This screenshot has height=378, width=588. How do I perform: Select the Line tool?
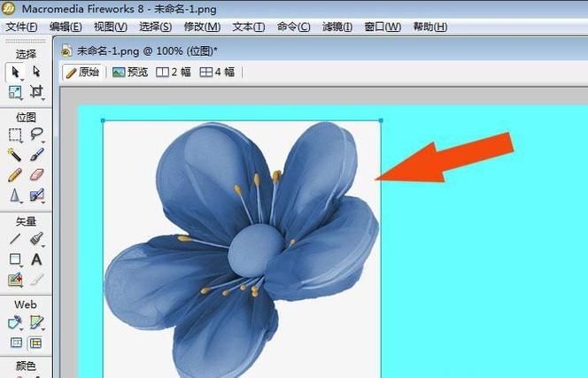[15, 238]
